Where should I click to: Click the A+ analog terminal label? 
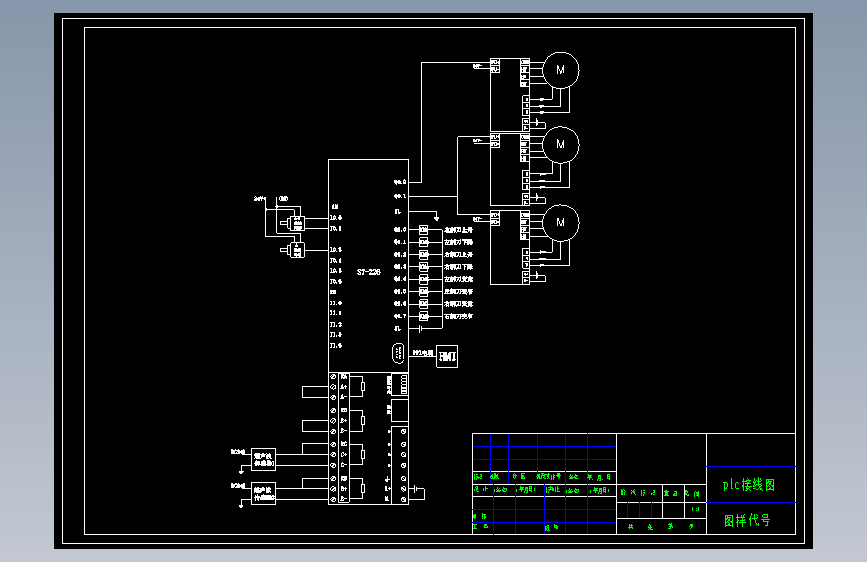pyautogui.click(x=343, y=387)
